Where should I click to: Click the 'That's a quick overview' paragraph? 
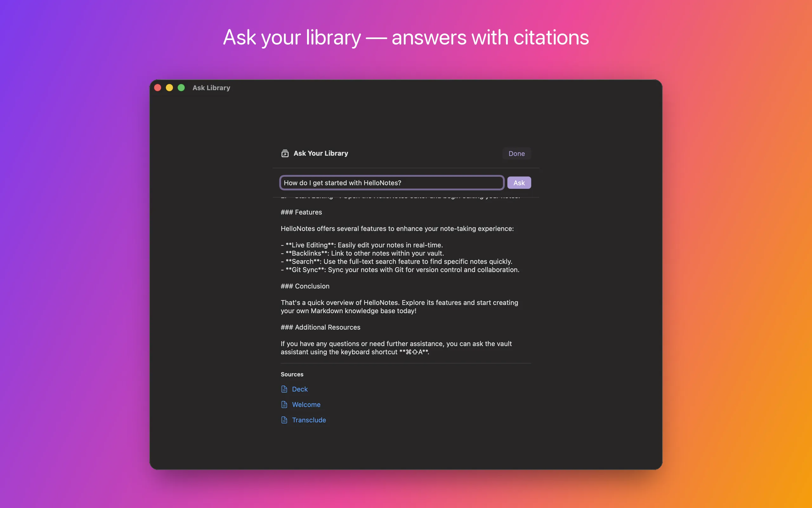(399, 307)
